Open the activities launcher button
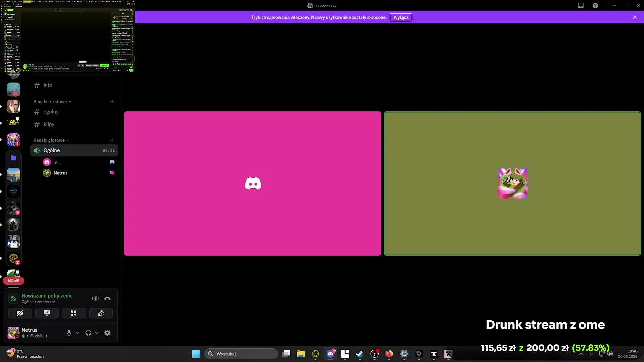Screen dimensions: 644x362 tap(74, 313)
